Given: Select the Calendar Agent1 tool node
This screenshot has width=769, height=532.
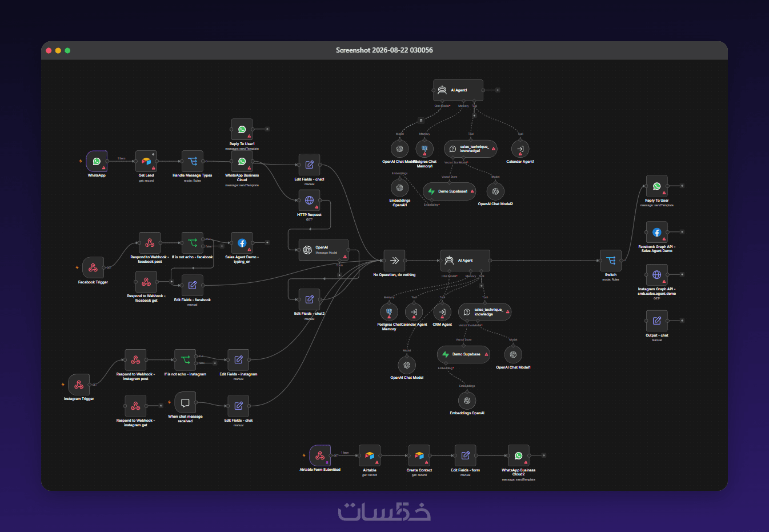Looking at the screenshot, I should coord(520,149).
